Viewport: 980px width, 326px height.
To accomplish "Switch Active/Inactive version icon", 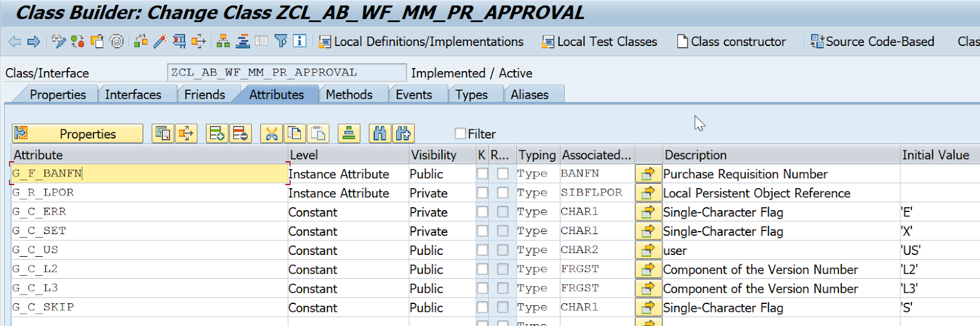I will 78,42.
